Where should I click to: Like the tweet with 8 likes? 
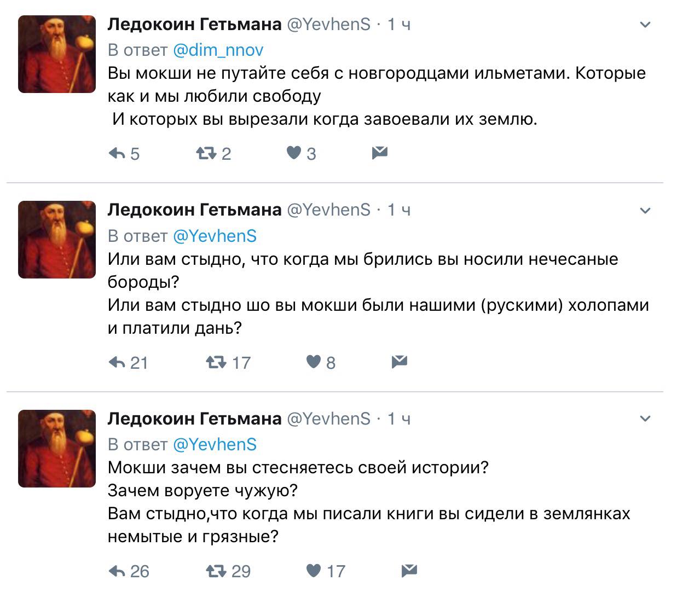tap(313, 362)
